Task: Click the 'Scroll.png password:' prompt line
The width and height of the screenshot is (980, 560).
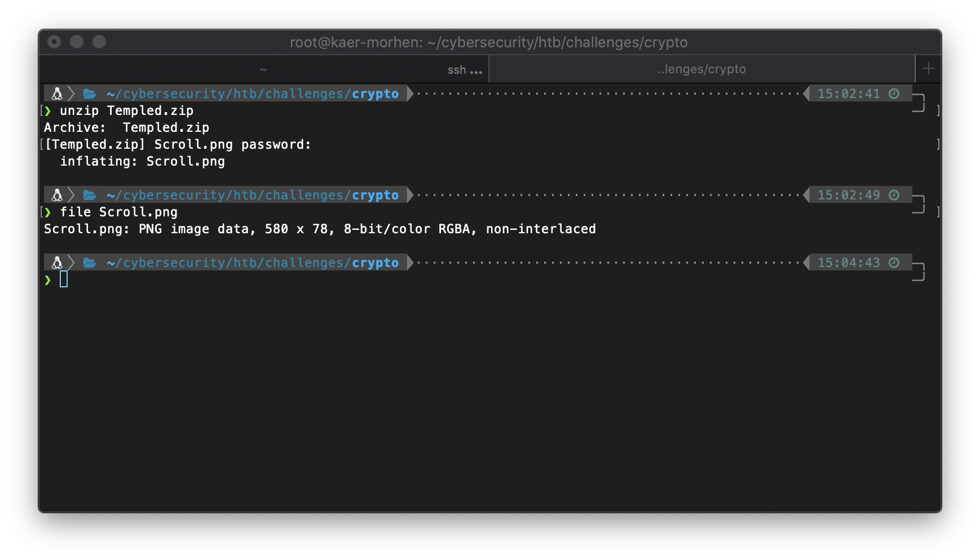Action: pos(178,144)
